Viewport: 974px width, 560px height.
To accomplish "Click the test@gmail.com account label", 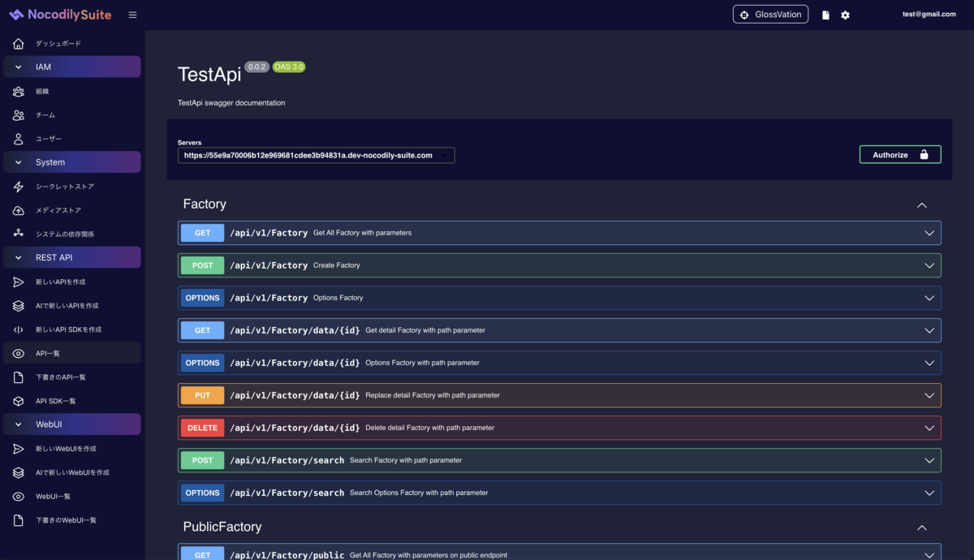I will coord(929,14).
